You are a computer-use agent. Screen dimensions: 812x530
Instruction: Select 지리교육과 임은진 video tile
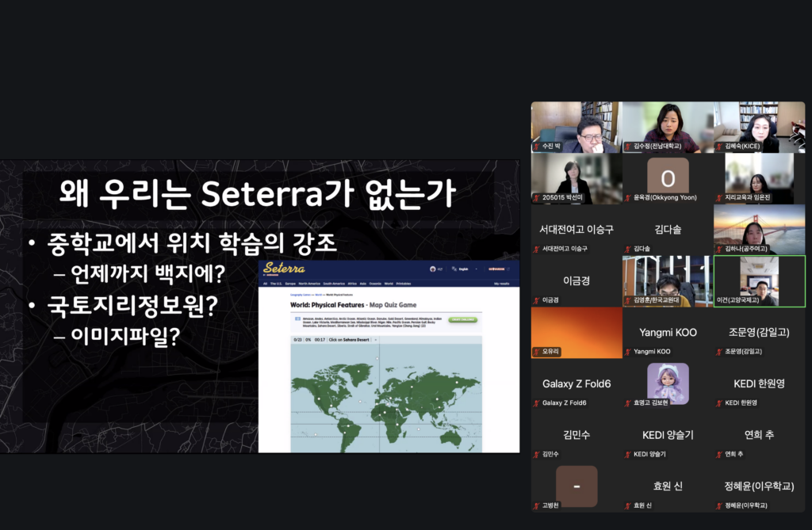pos(759,178)
